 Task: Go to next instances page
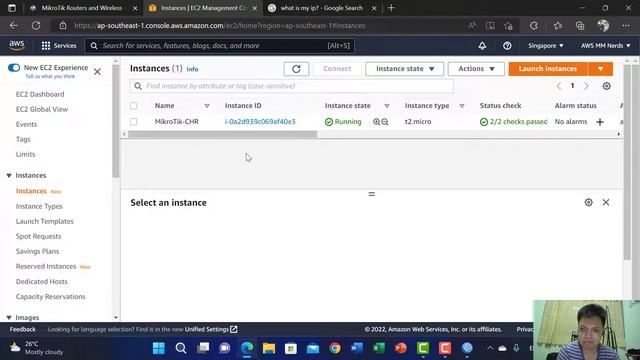[587, 86]
